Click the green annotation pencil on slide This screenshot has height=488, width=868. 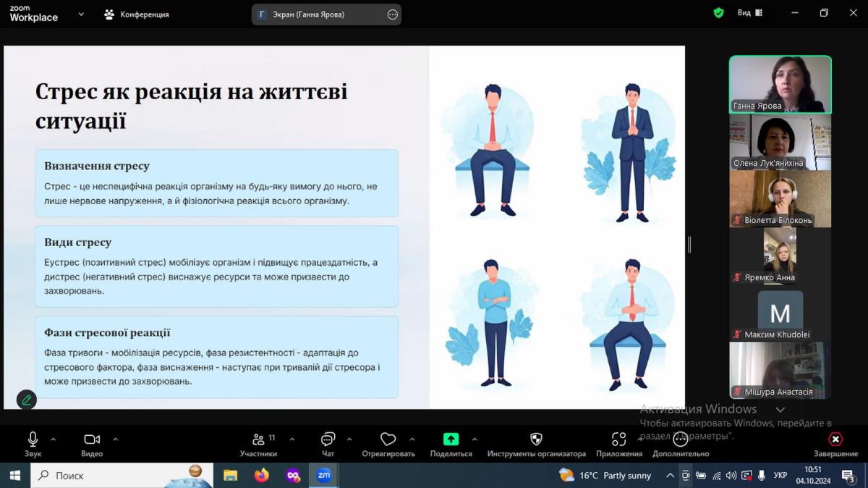27,399
